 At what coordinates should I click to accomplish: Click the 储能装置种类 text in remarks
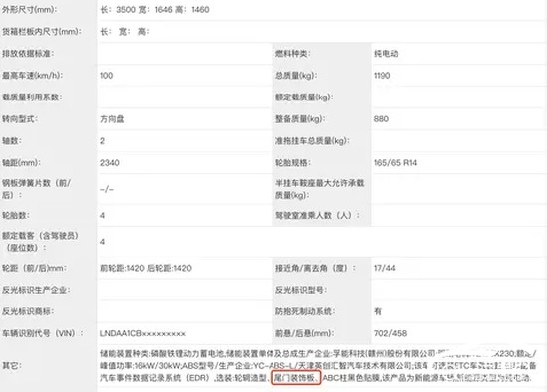[125, 354]
